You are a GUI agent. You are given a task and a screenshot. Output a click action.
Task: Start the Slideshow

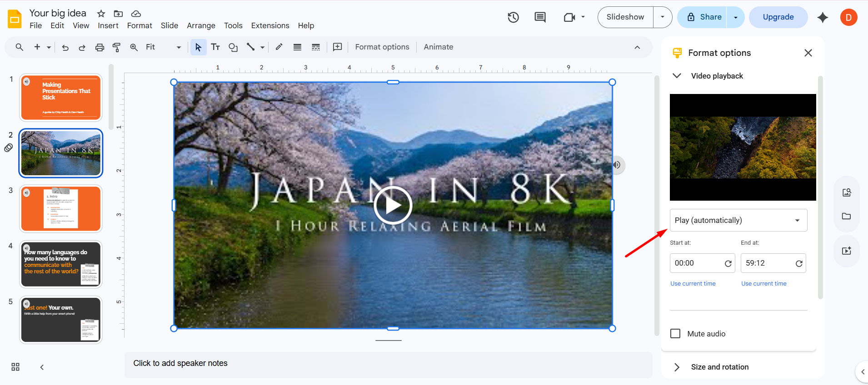(625, 17)
